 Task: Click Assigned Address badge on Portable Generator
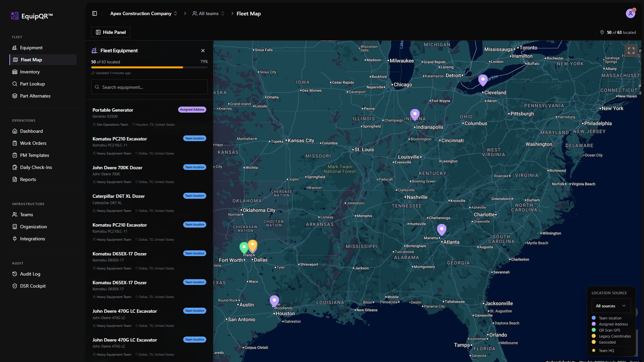tap(192, 110)
